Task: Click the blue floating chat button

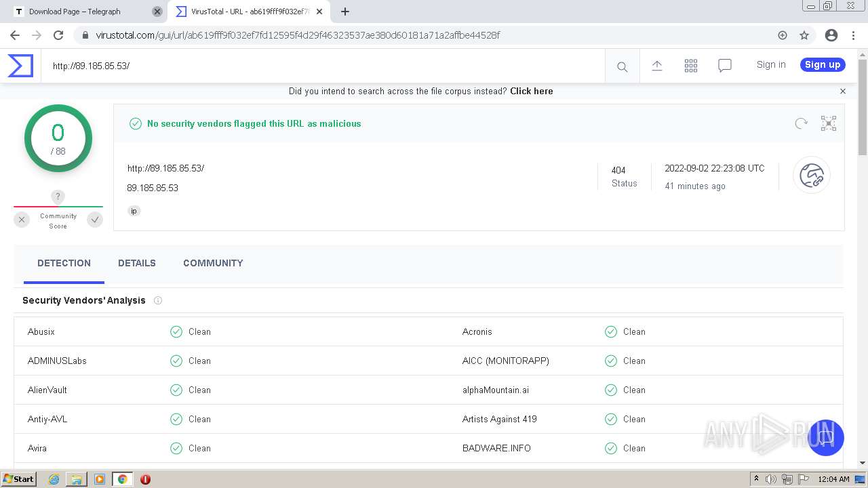Action: [x=825, y=438]
